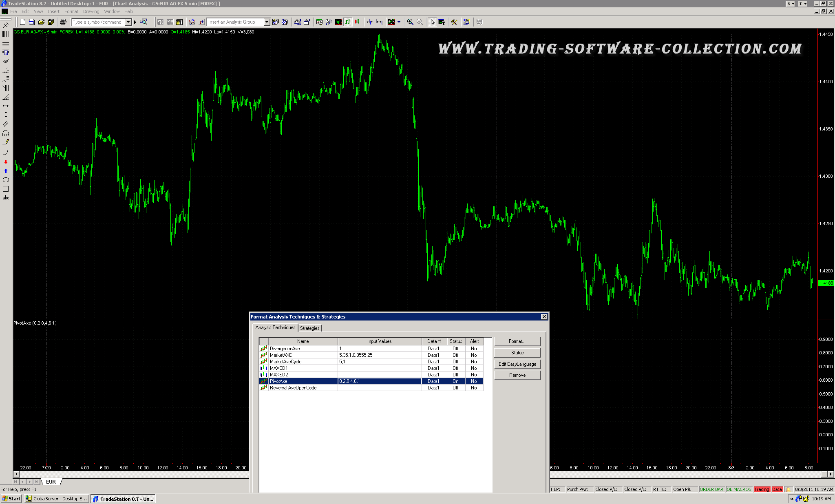Image resolution: width=835 pixels, height=504 pixels.
Task: Click the Print toolbar icon
Action: pyautogui.click(x=63, y=22)
